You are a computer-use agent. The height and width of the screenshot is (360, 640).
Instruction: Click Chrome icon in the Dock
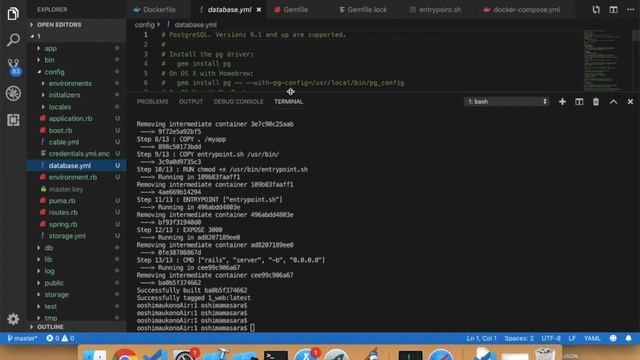point(124,355)
